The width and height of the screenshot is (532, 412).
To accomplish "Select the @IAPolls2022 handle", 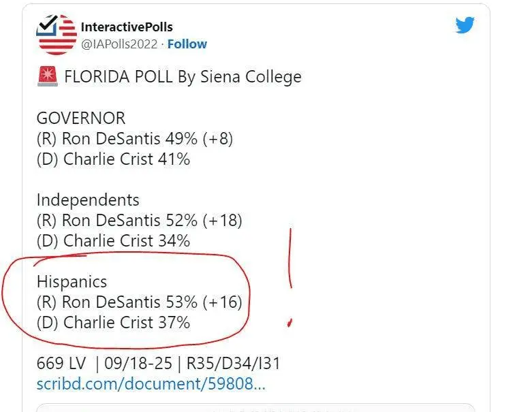I will tap(120, 44).
